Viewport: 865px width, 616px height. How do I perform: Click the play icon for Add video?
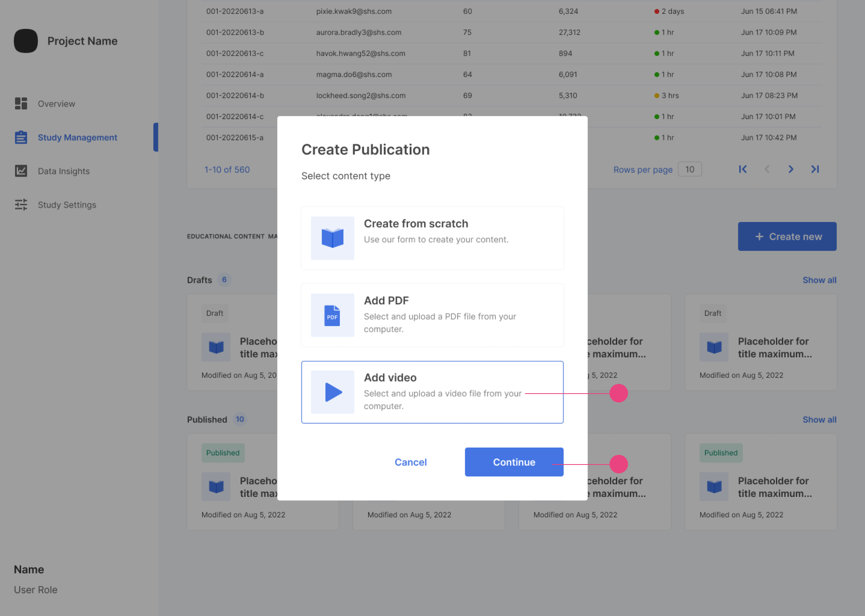click(x=332, y=392)
